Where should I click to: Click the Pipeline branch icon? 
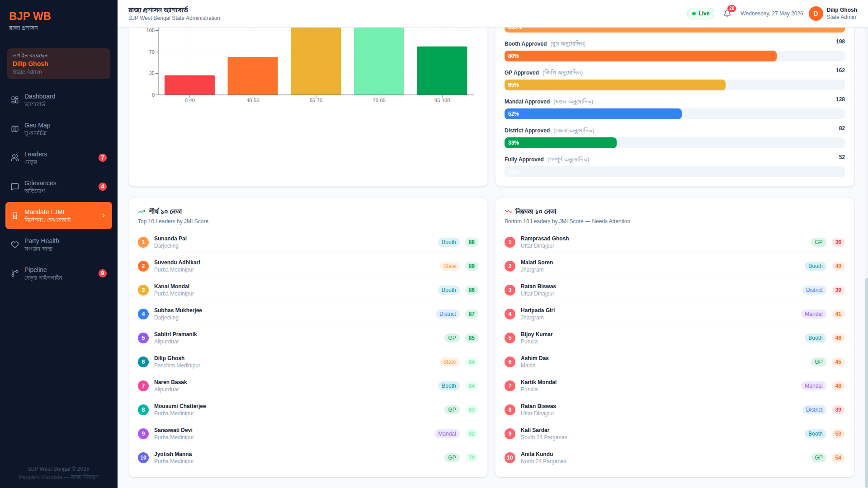point(15,273)
